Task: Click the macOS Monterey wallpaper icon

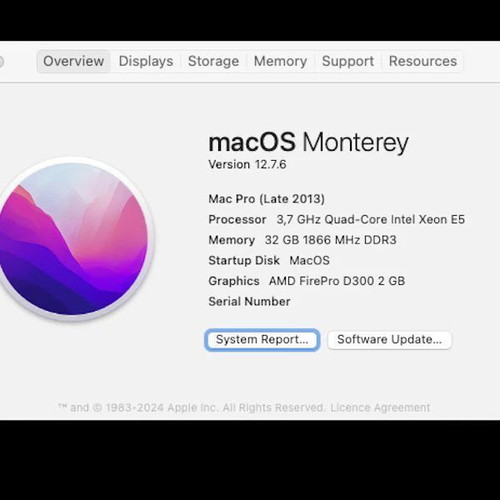Action: [x=73, y=239]
